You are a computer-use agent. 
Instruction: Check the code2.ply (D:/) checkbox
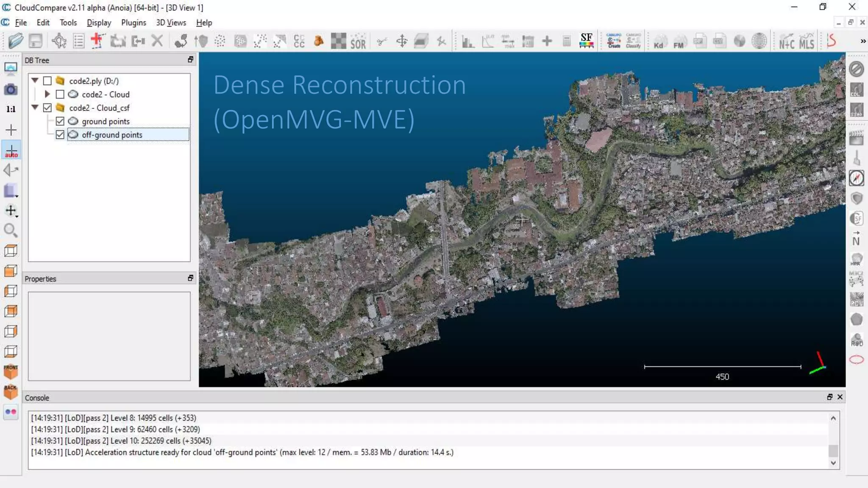tap(47, 81)
